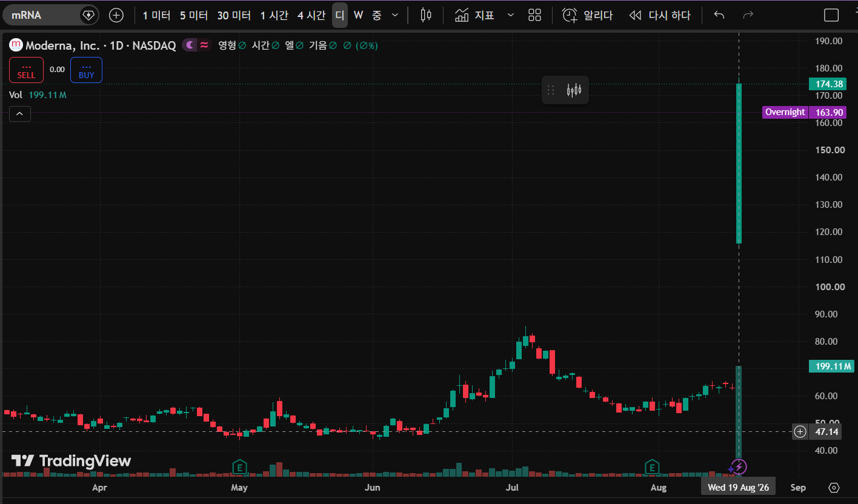This screenshot has width=858, height=504.
Task: Click the Moderna logo icon in legend
Action: point(15,45)
